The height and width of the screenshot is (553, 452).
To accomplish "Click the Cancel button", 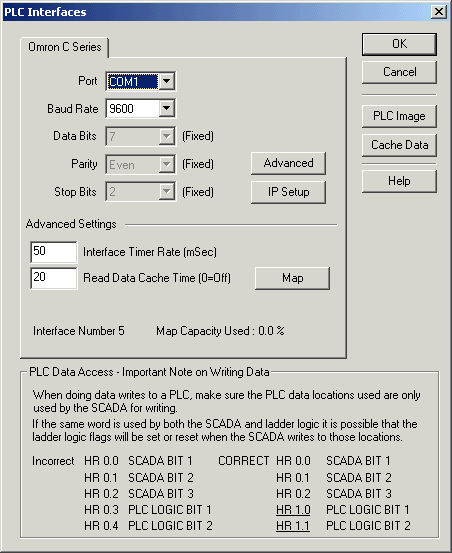I will (399, 72).
